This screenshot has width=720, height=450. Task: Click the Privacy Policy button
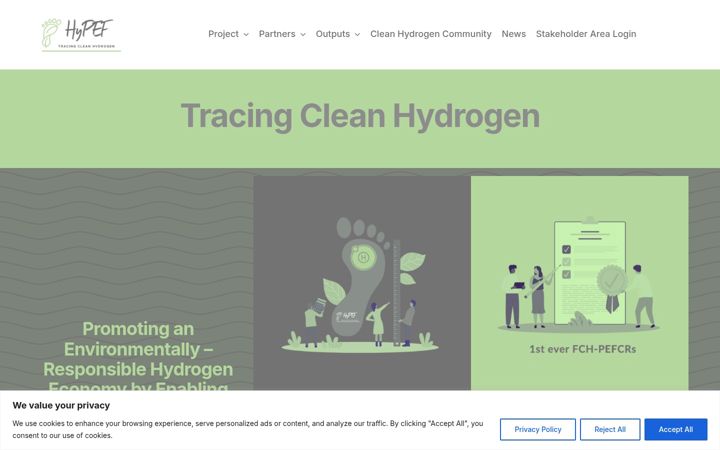tap(538, 429)
